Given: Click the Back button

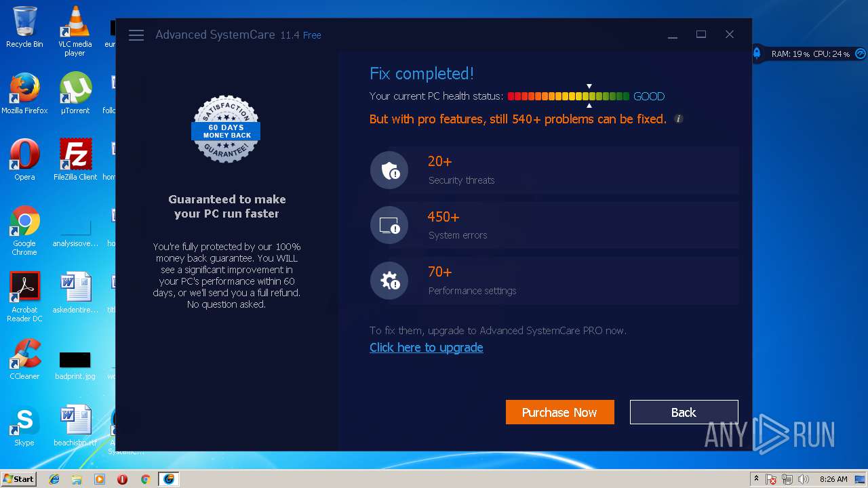Looking at the screenshot, I should 684,412.
